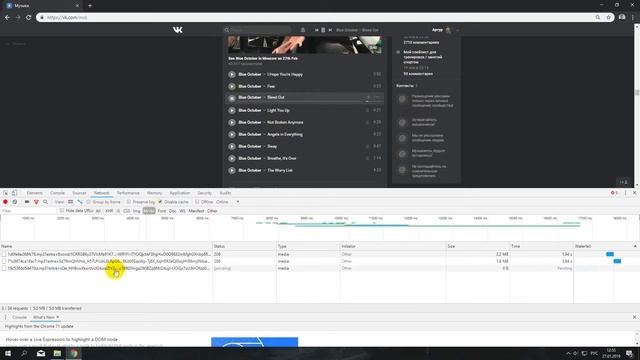Toggle the device toolbar icon in DevTools
640x360 pixels.
(14, 193)
